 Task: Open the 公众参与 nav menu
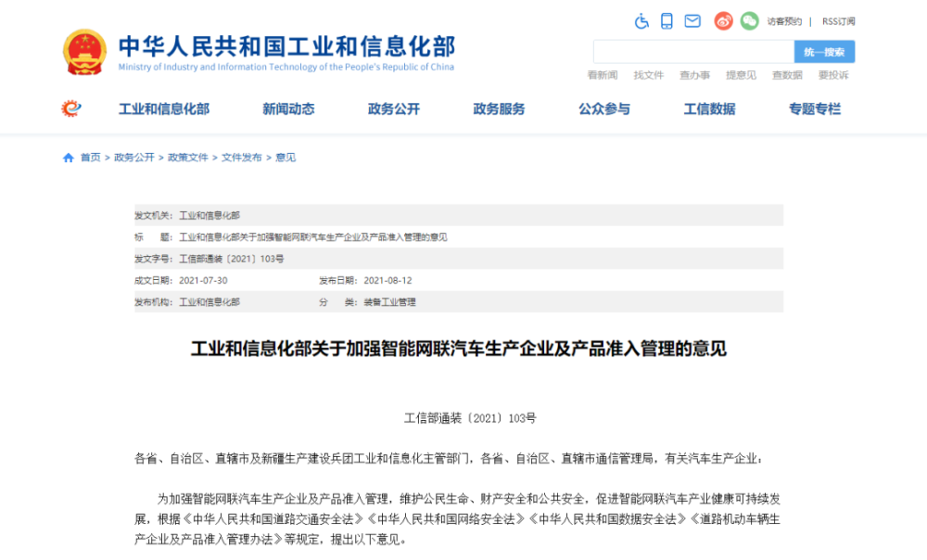pyautogui.click(x=604, y=108)
